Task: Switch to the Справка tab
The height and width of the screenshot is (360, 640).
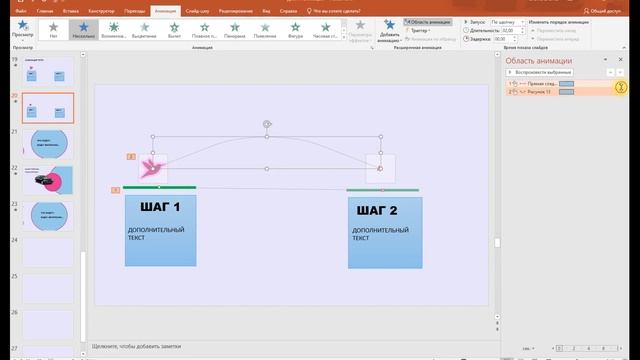Action: coord(288,11)
